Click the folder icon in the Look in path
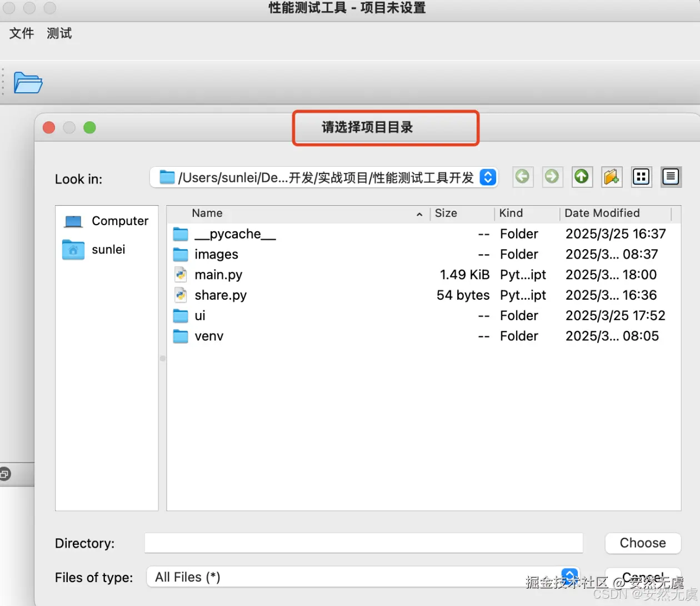Viewport: 700px width, 606px height. pos(167,177)
